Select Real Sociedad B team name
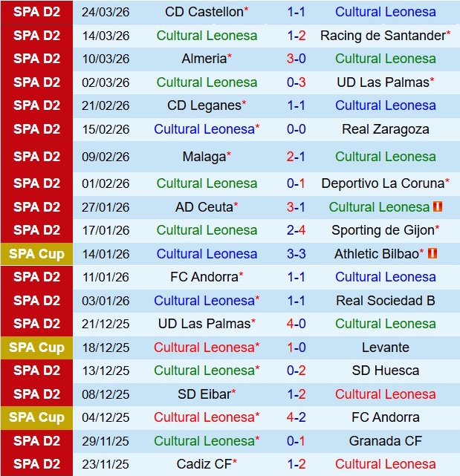This screenshot has width=460, height=476. 385,301
